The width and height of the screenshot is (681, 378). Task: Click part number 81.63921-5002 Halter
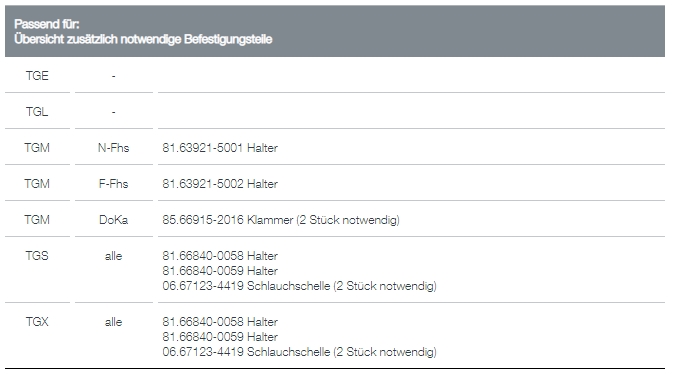(220, 184)
